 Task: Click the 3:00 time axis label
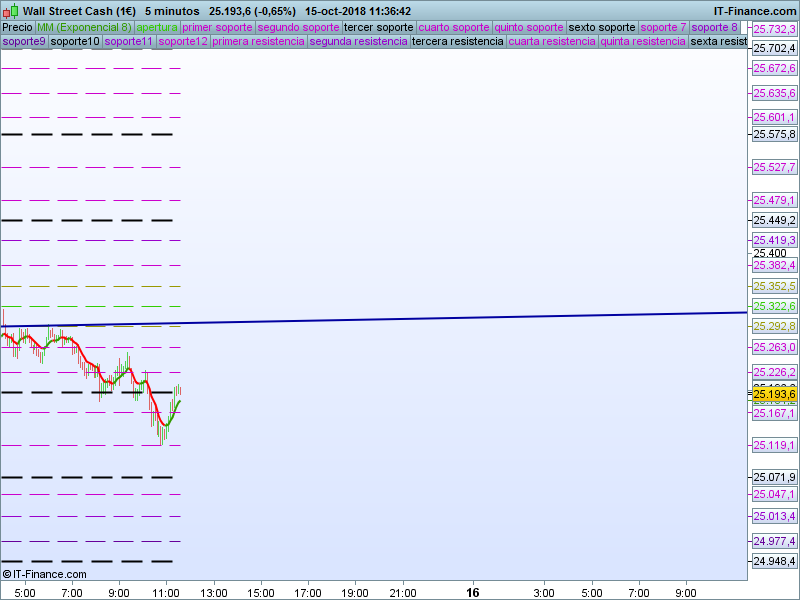pos(544,593)
